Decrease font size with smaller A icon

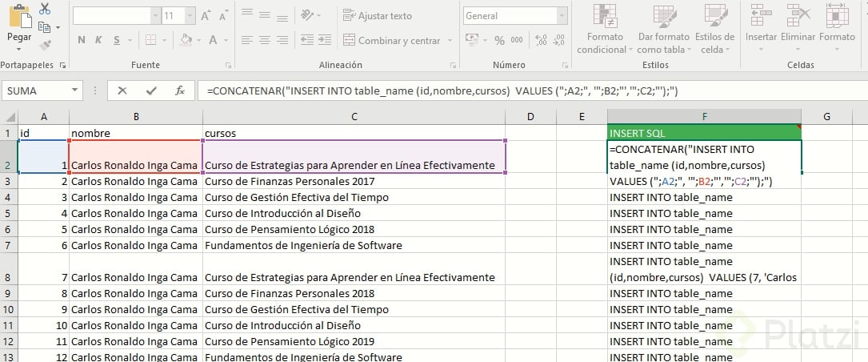coord(223,17)
